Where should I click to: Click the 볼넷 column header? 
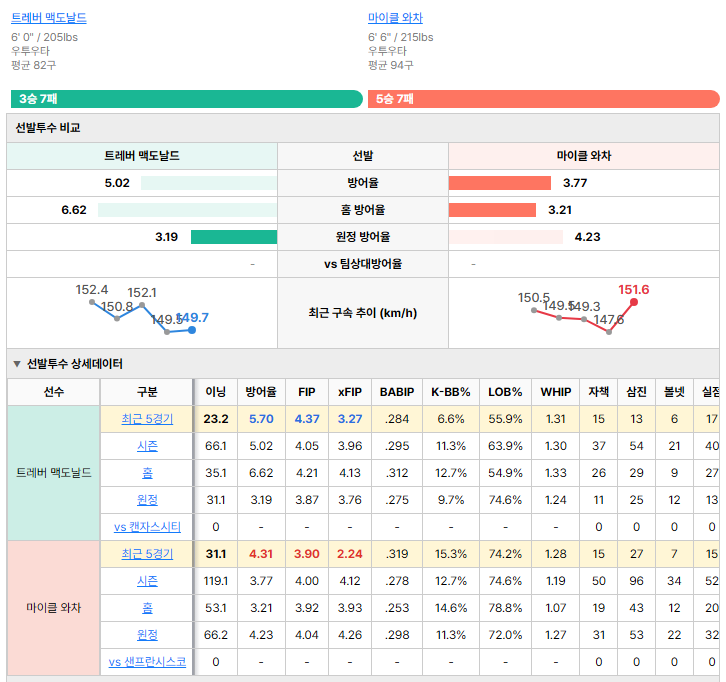[x=674, y=392]
